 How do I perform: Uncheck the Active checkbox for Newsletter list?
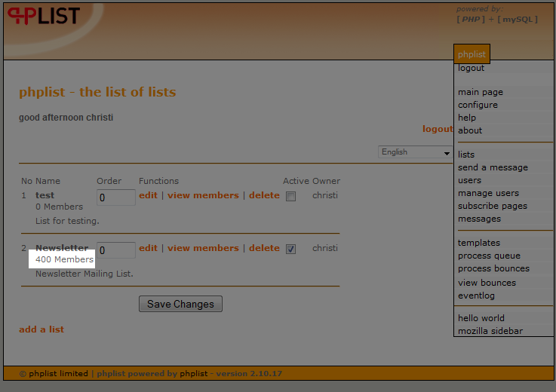pyautogui.click(x=290, y=250)
